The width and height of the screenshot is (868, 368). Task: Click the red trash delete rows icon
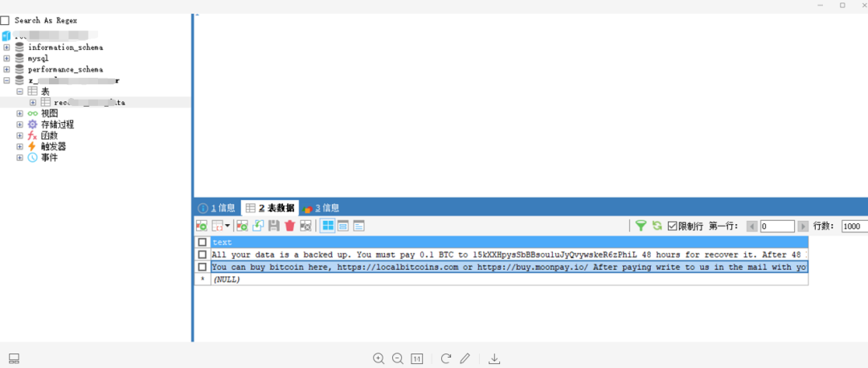click(289, 226)
